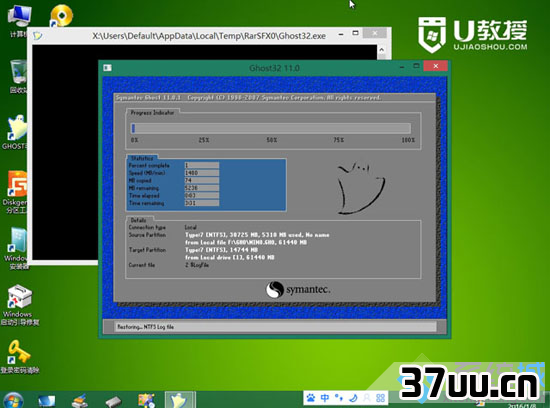
Task: Open the Recycle Bin desktop icon
Action: click(17, 77)
